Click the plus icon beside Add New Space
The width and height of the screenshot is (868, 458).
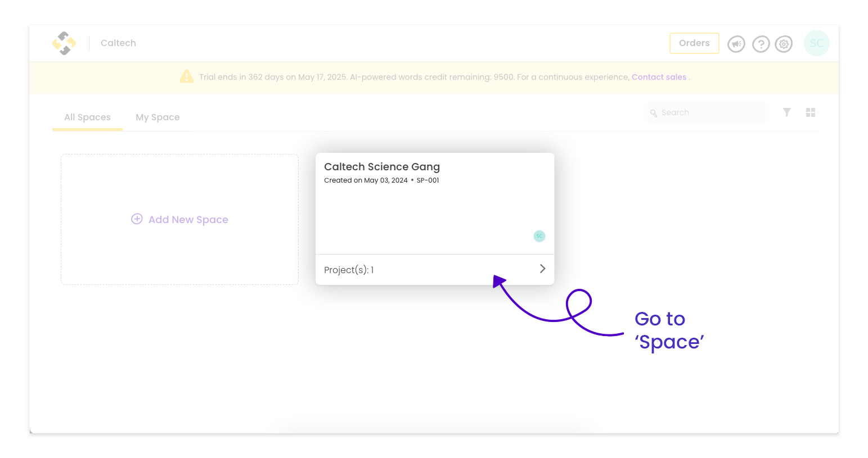[x=137, y=219]
